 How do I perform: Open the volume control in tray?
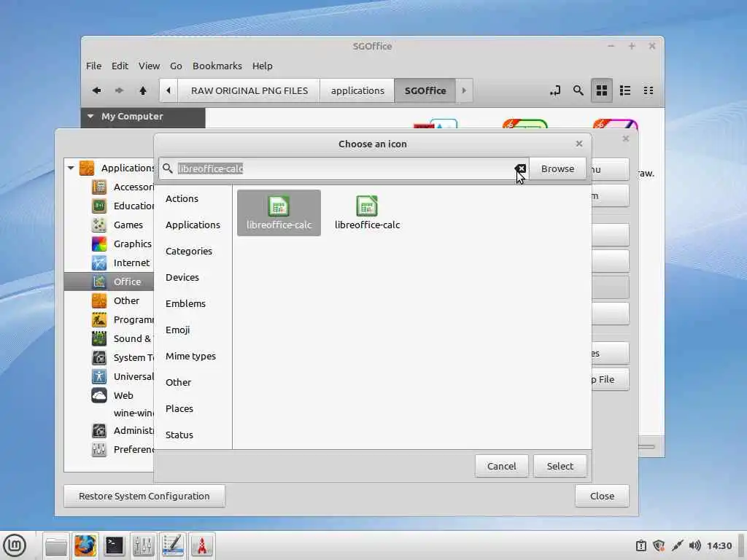click(694, 545)
